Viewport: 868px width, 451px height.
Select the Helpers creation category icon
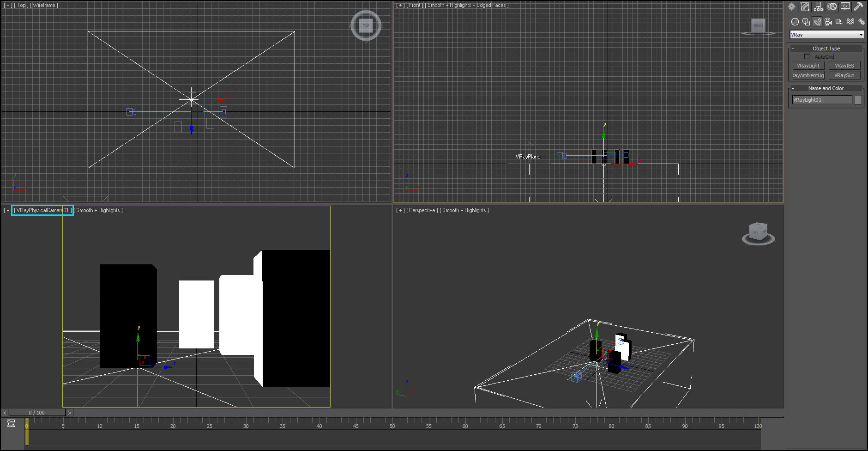pos(839,22)
